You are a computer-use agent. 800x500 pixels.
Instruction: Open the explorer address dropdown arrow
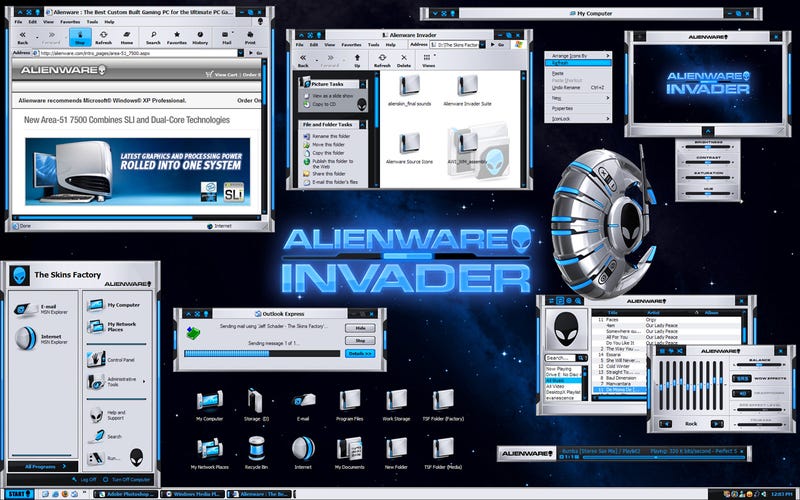(x=482, y=45)
